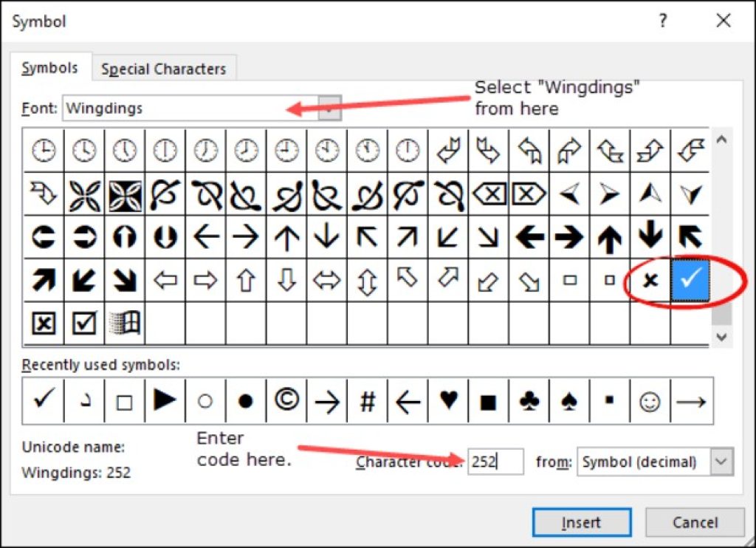
Task: Open the Symbol (decimal) dropdown
Action: tap(720, 462)
